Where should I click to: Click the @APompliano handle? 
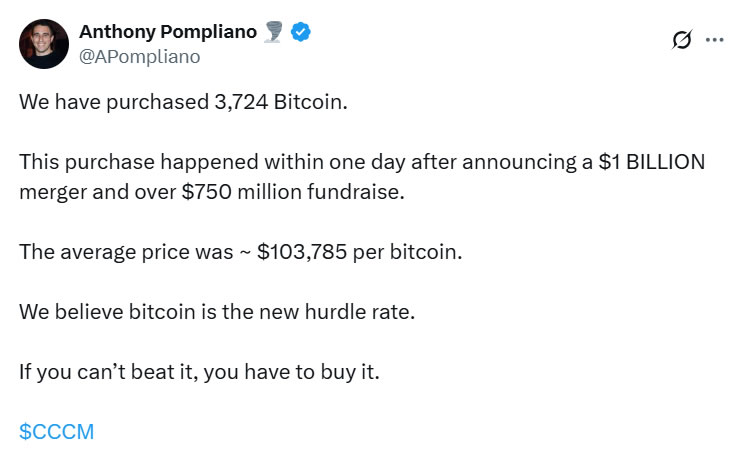[x=139, y=57]
